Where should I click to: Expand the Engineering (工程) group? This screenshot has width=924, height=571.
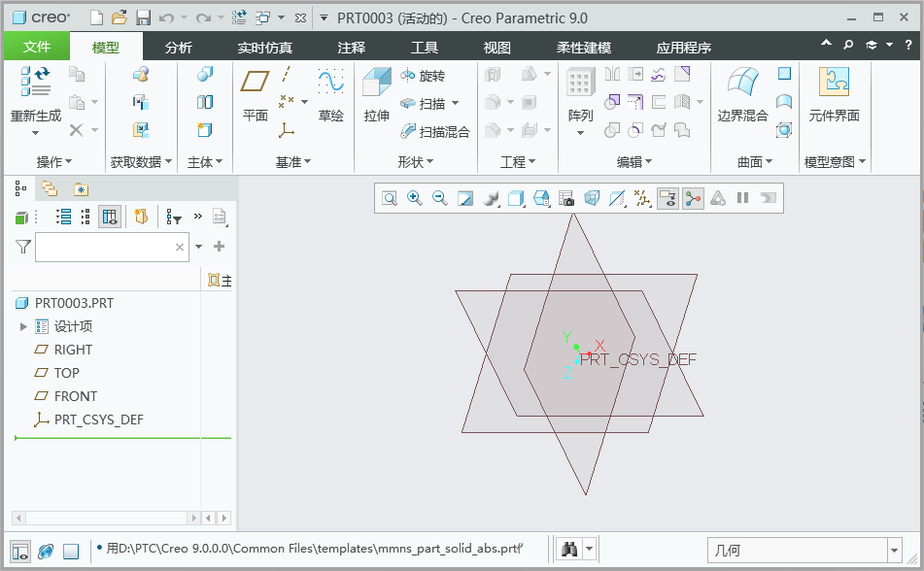518,162
